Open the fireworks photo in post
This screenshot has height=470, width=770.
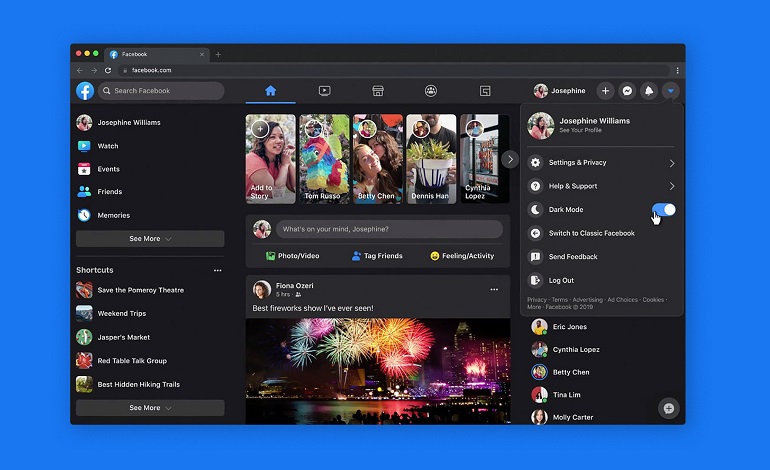pyautogui.click(x=378, y=371)
